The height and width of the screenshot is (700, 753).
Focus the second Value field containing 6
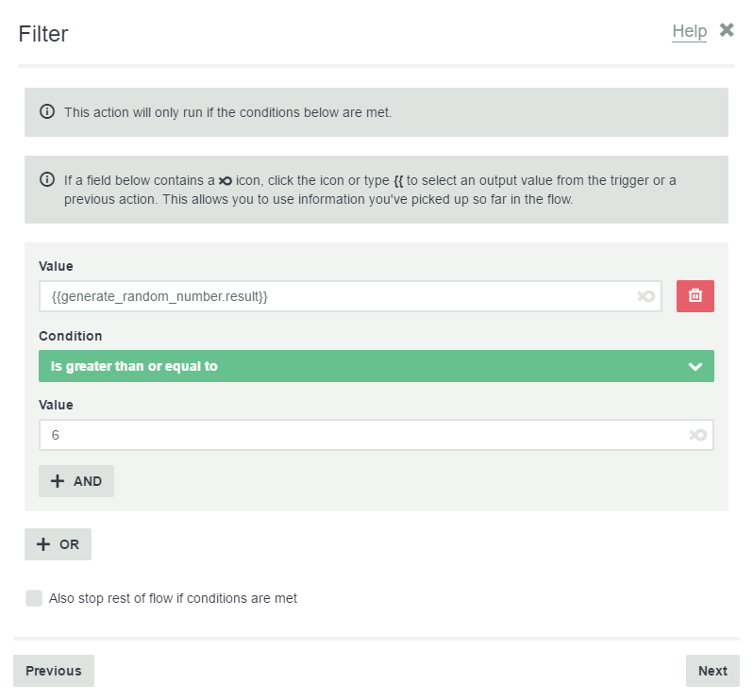coord(376,435)
